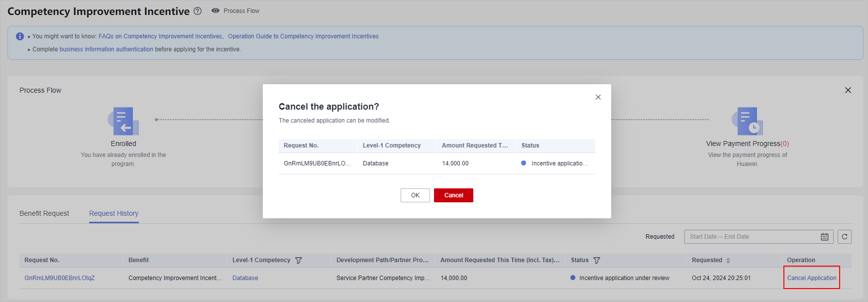This screenshot has width=868, height=302.
Task: Close the Process Flow panel
Action: tap(848, 90)
